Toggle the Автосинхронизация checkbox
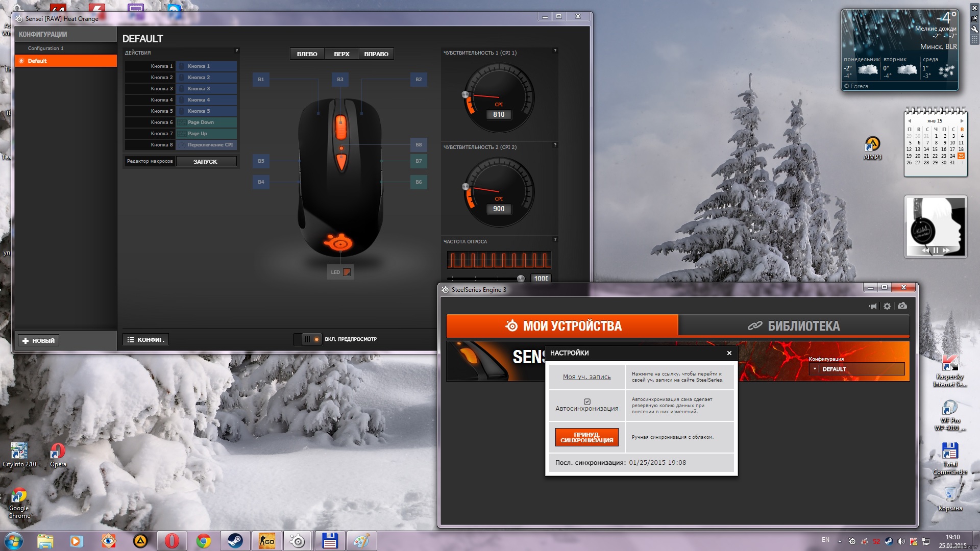Image resolution: width=980 pixels, height=551 pixels. click(x=587, y=402)
